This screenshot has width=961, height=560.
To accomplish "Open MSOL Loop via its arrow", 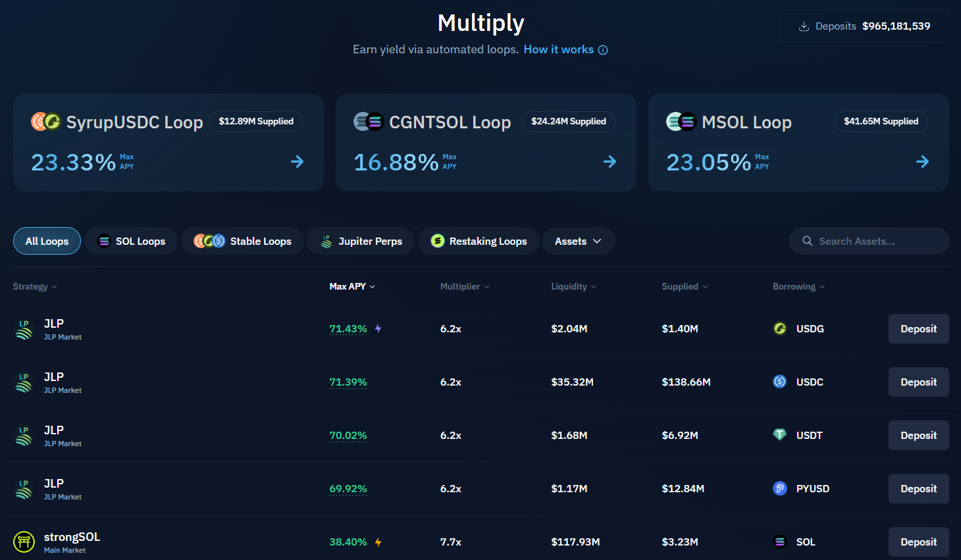I will (x=923, y=161).
